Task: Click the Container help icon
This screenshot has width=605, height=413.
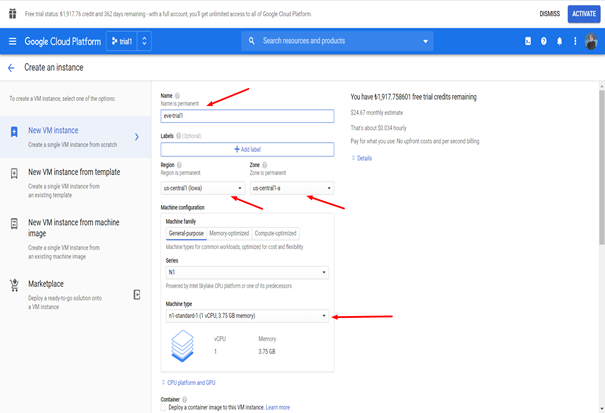Action: coord(184,399)
